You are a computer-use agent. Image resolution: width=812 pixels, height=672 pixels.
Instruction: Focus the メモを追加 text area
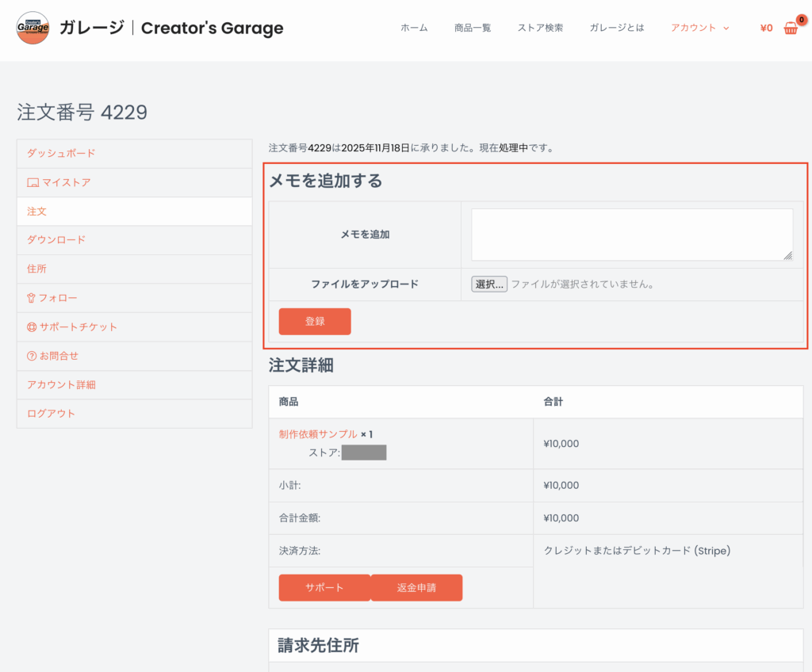point(631,235)
